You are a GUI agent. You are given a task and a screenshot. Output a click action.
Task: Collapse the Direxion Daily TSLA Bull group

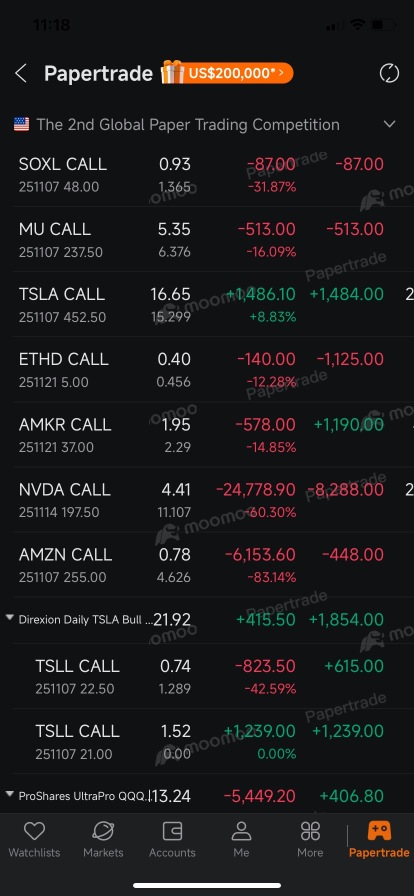point(9,618)
